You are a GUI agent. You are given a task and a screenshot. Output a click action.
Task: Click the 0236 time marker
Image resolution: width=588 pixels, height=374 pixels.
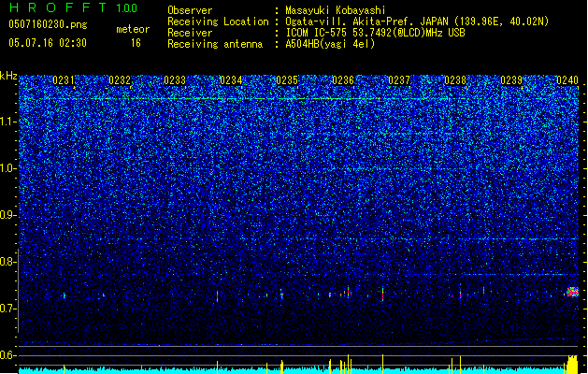coord(343,79)
